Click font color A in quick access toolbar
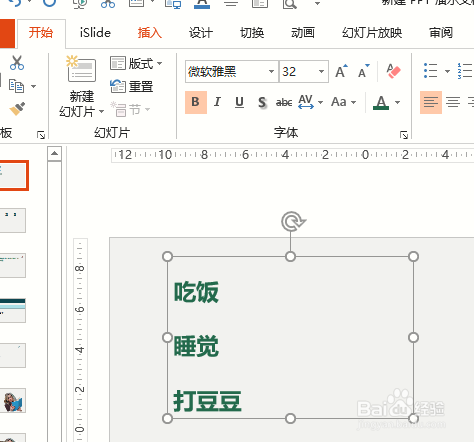Image resolution: width=474 pixels, height=442 pixels. [202, 3]
